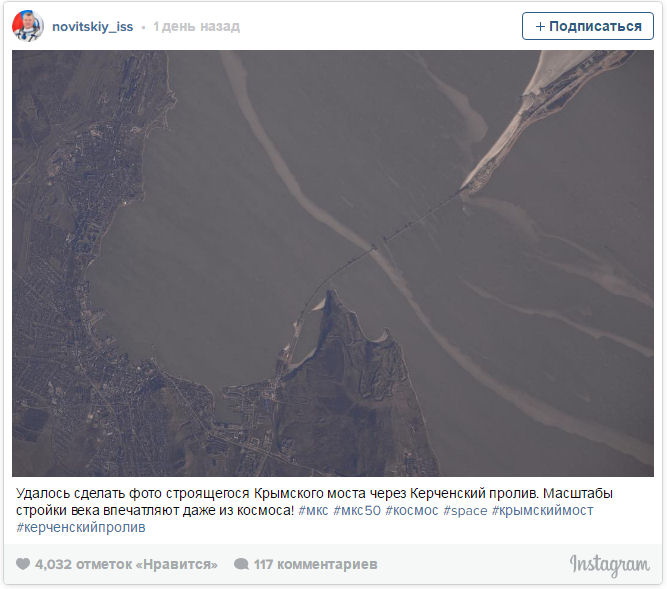This screenshot has height=589, width=667.
Task: Open the #космос hashtag
Action: coord(412,510)
